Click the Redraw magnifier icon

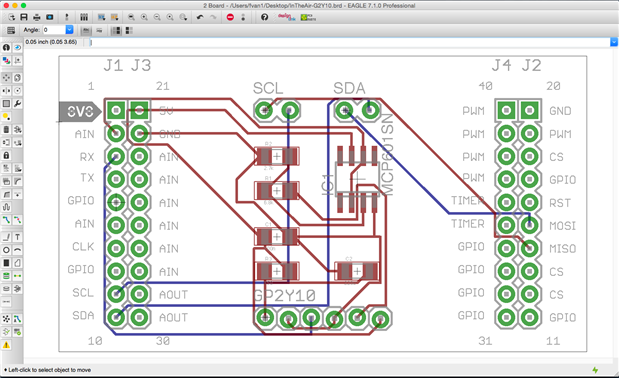click(x=170, y=17)
